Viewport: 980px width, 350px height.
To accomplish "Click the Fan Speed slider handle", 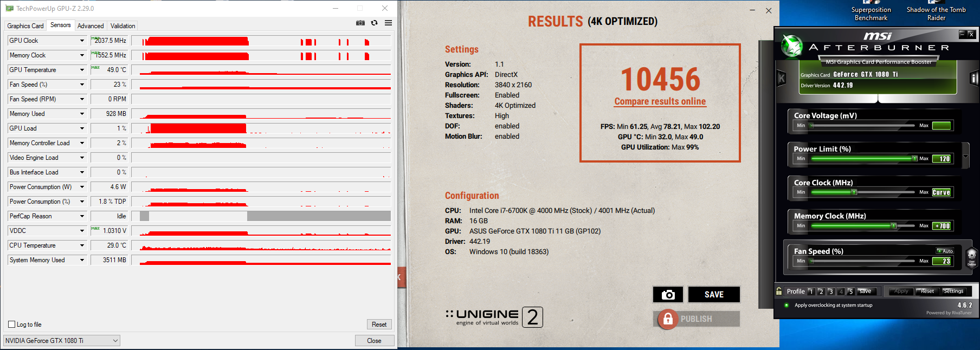I will pos(813,261).
